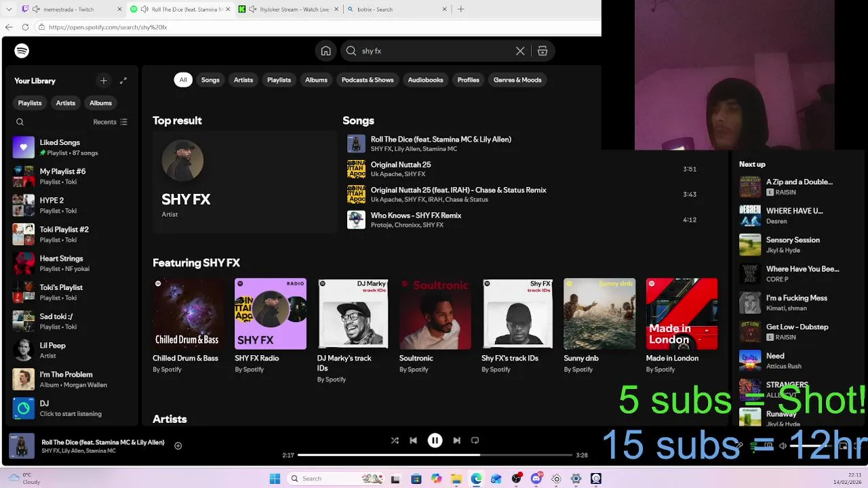Open now playing album art thumbnail
This screenshot has height=488, width=868.
[x=22, y=446]
